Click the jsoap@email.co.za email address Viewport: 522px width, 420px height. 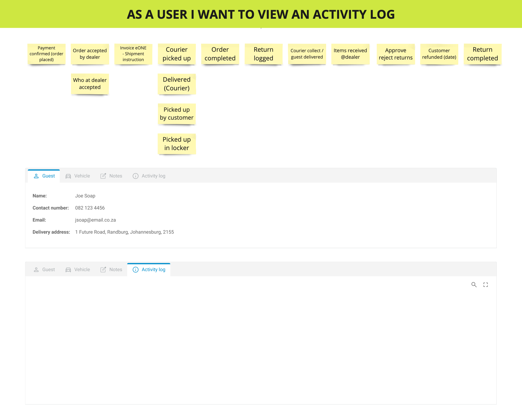tap(95, 220)
